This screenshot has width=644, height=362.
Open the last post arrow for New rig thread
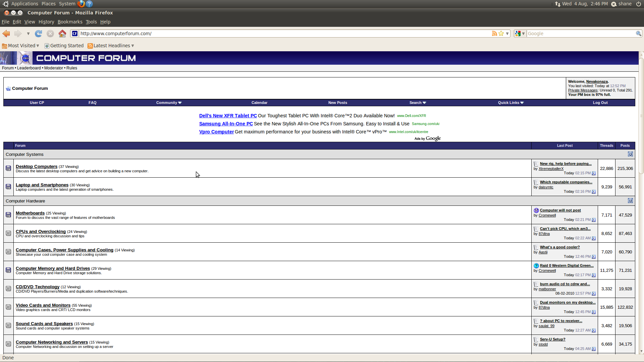pos(593,173)
